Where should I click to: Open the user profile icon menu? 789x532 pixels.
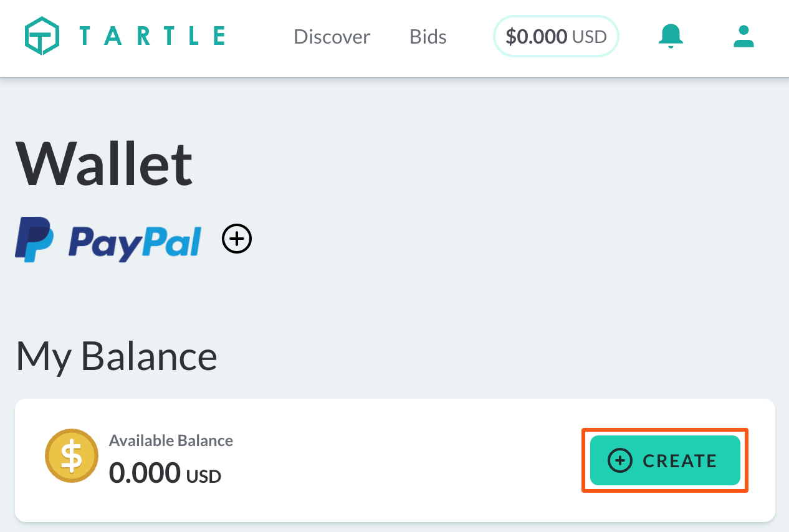(744, 36)
